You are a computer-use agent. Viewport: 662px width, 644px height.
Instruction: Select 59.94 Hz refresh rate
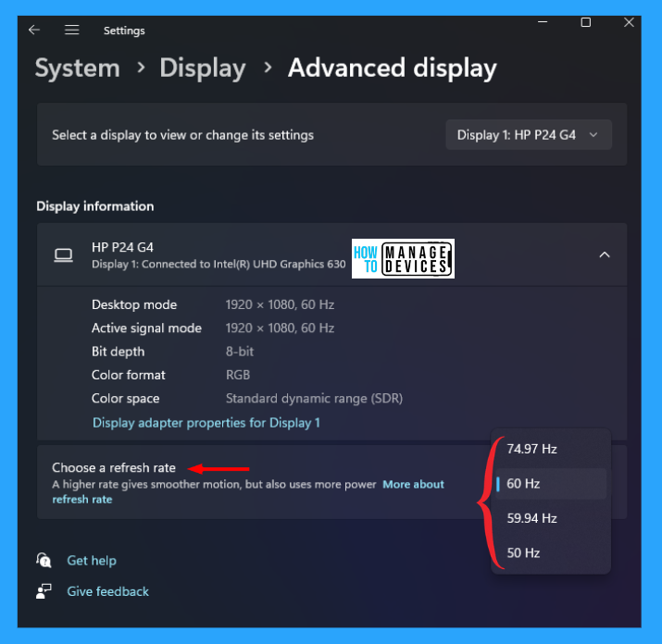tap(551, 518)
